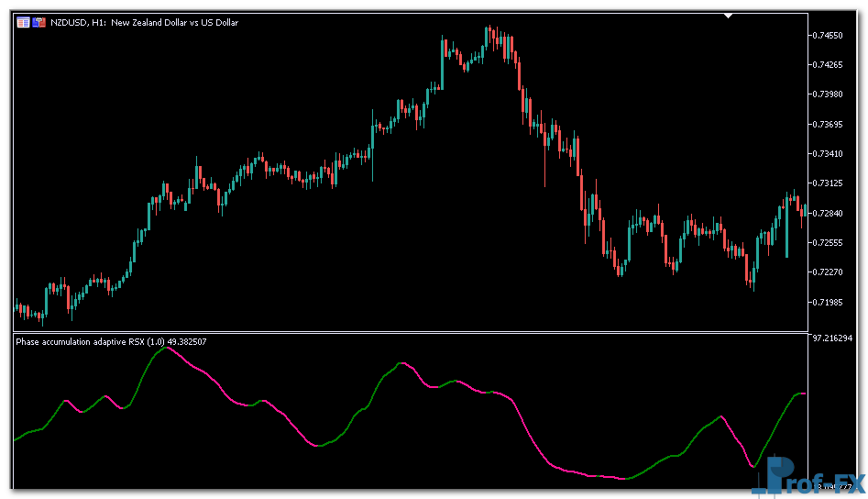Image resolution: width=868 pixels, height=499 pixels.
Task: Open the one-click trading panel icon
Action: click(x=23, y=22)
